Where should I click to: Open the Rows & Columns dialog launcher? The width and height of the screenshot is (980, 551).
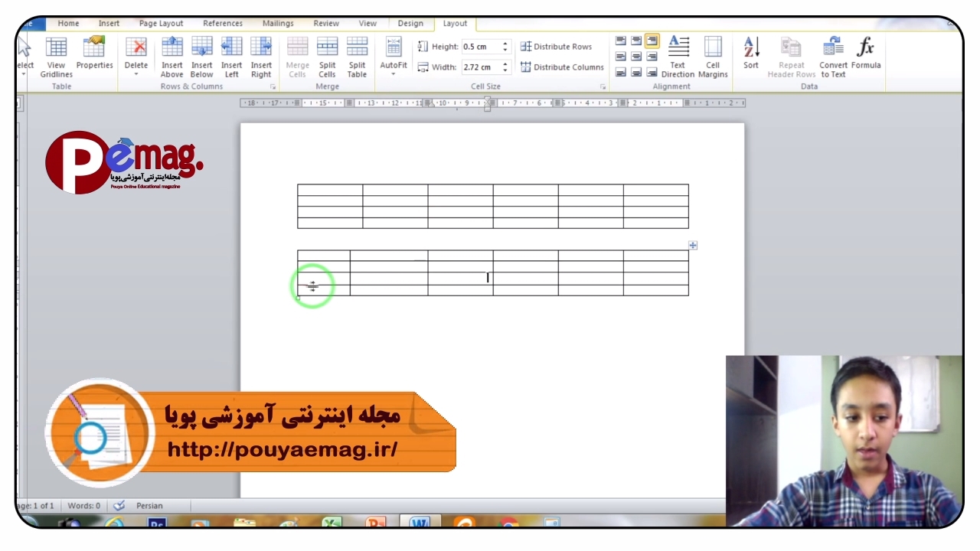click(x=273, y=87)
